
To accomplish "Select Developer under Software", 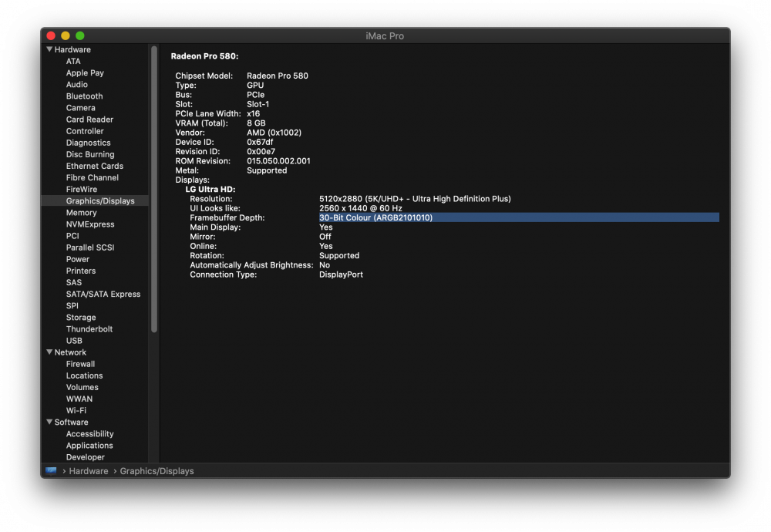I will 86,457.
